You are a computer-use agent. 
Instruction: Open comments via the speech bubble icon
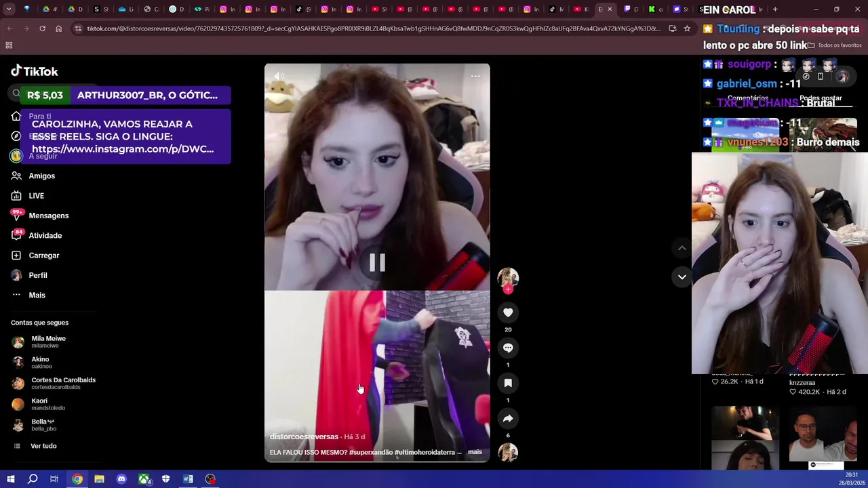click(x=508, y=348)
